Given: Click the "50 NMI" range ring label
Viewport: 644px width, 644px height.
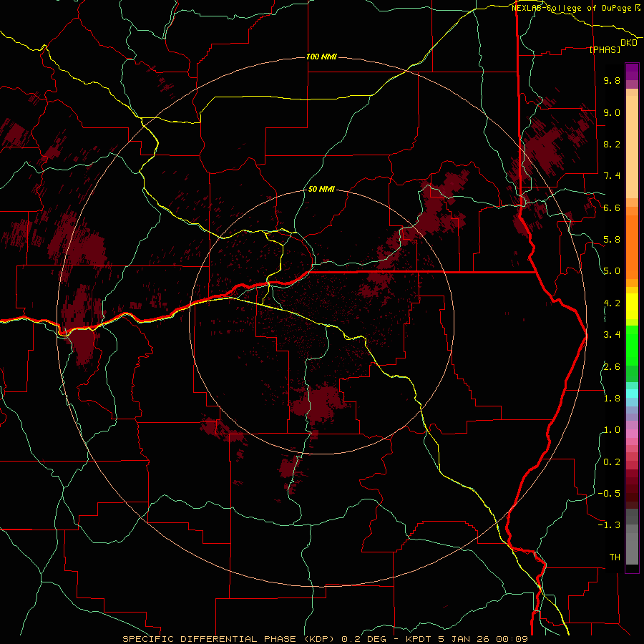Looking at the screenshot, I should click(x=321, y=189).
